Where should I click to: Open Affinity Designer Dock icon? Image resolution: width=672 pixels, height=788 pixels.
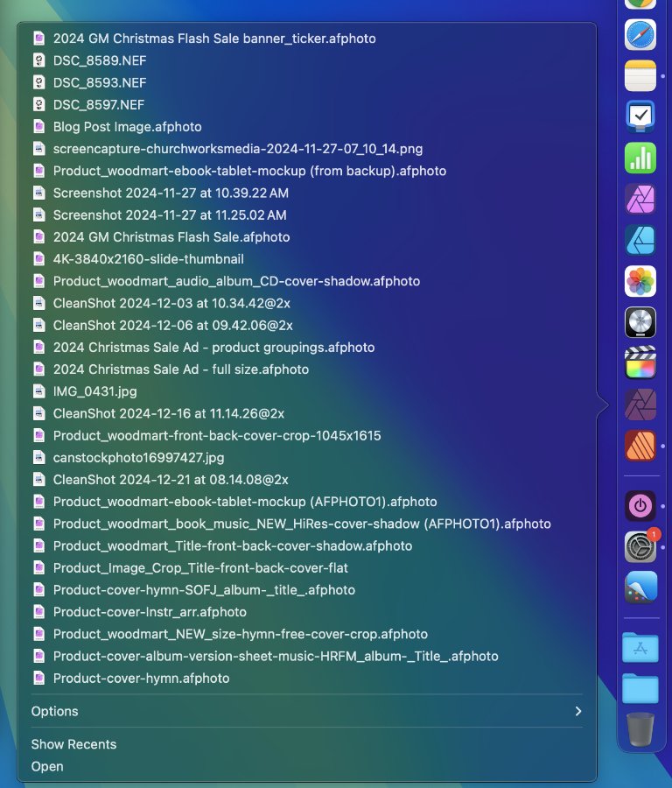(x=640, y=240)
